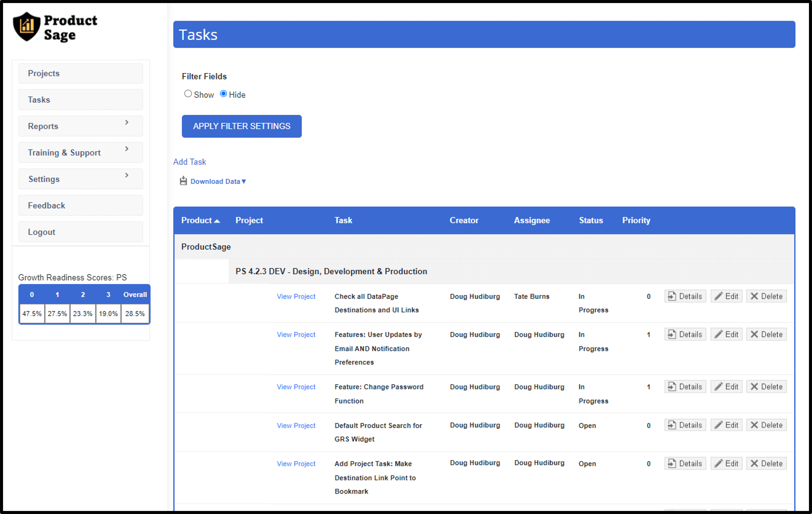This screenshot has height=514, width=812.
Task: Open Details for User Updates by Email task
Action: [x=685, y=334]
